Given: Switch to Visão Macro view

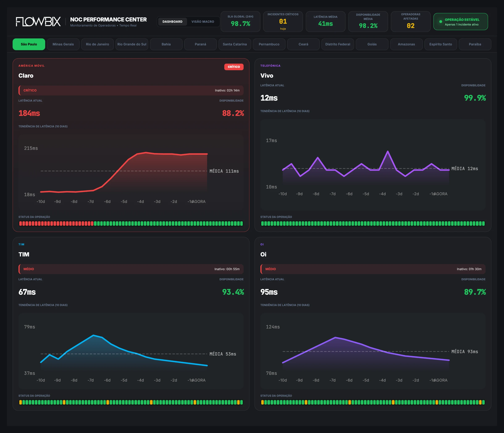Looking at the screenshot, I should click(203, 22).
